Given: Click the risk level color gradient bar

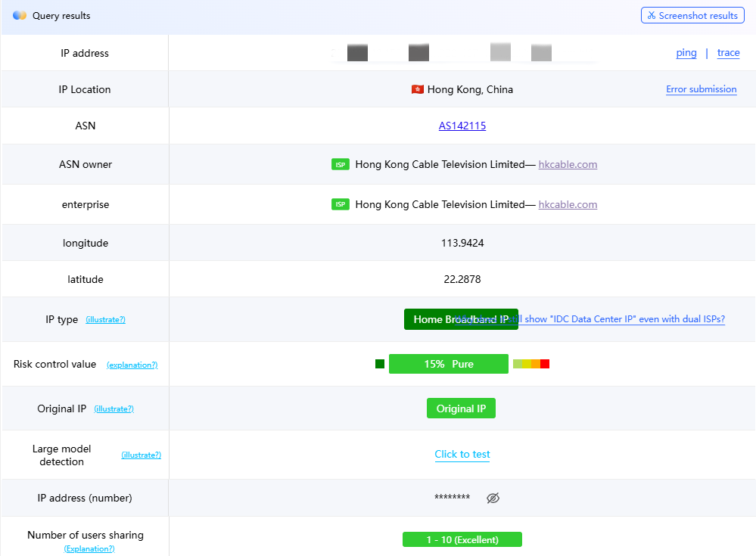Looking at the screenshot, I should coord(530,363).
